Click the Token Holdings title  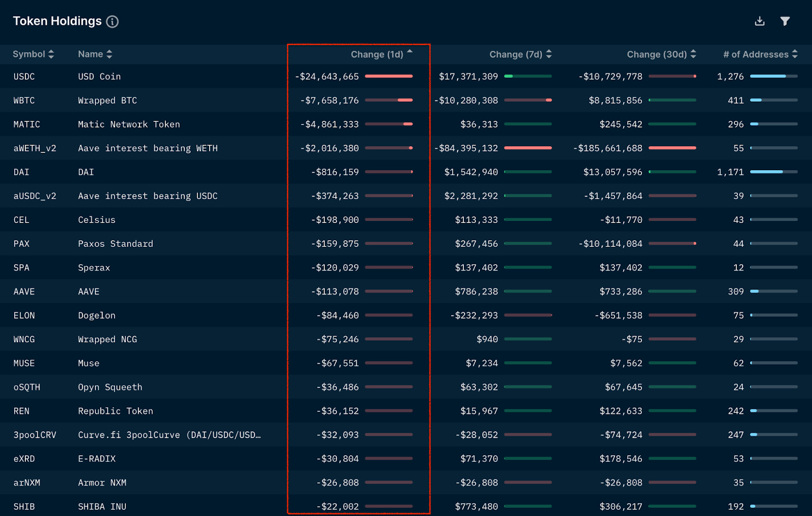tap(57, 21)
